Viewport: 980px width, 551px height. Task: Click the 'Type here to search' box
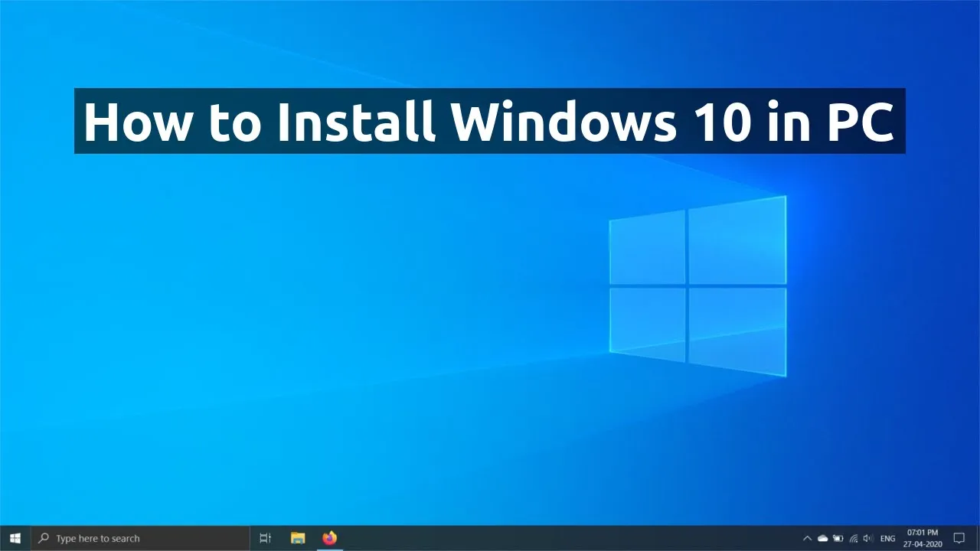140,538
